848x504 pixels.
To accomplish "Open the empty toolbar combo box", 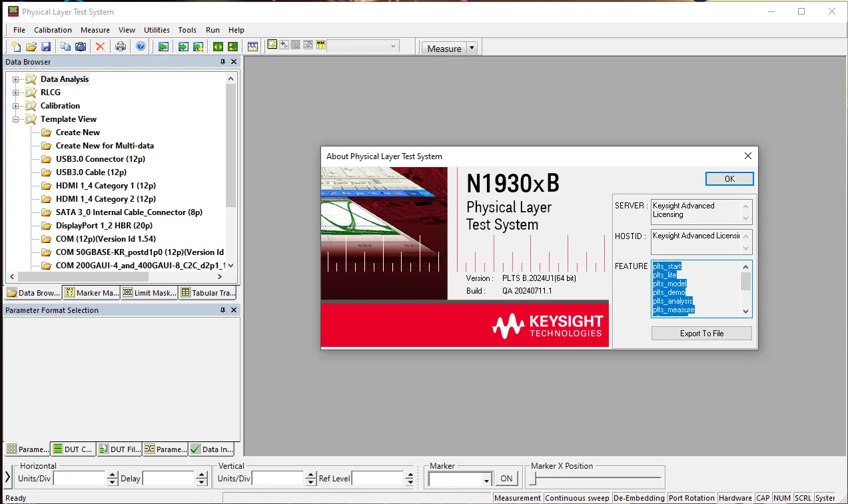I will tap(363, 46).
